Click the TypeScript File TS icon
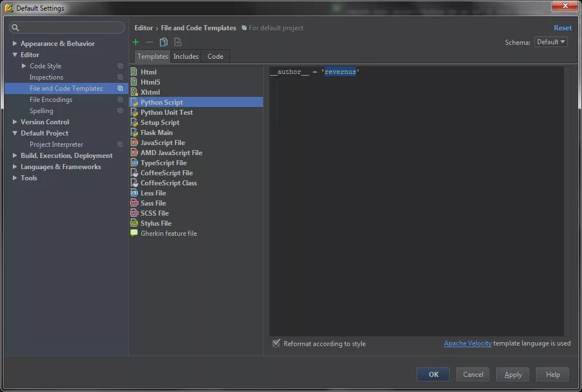 click(134, 162)
